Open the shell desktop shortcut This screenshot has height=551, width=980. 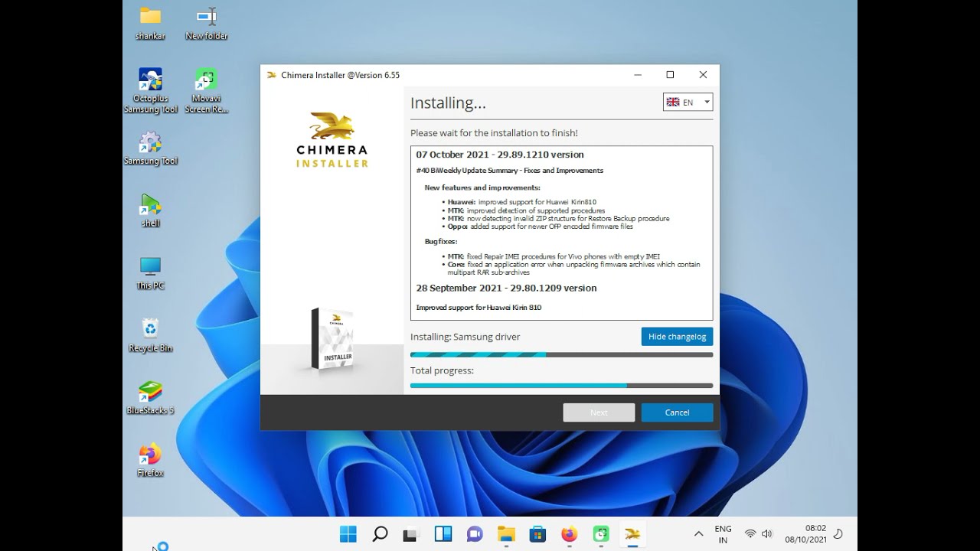pos(150,210)
